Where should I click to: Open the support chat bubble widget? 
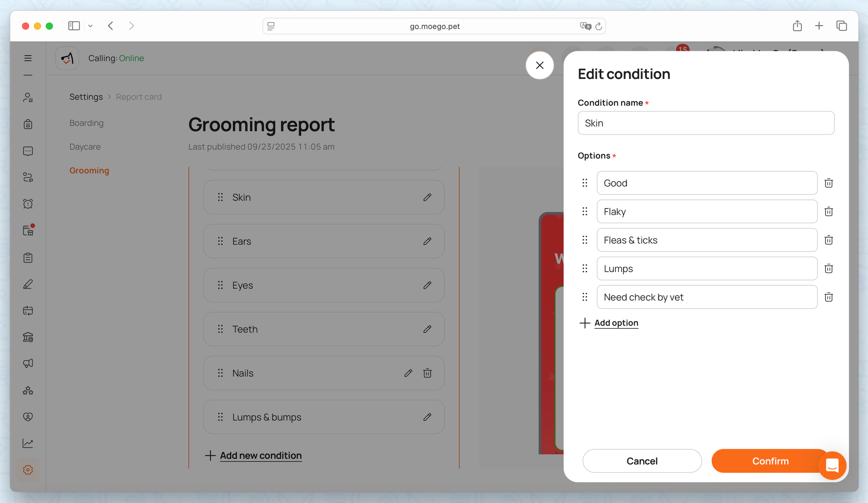[832, 465]
